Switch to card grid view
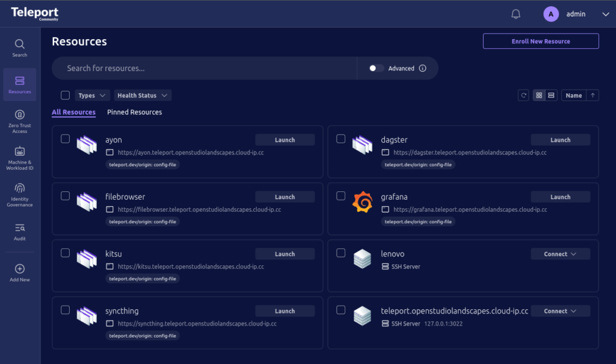Viewport: 616px width, 364px height. point(539,95)
